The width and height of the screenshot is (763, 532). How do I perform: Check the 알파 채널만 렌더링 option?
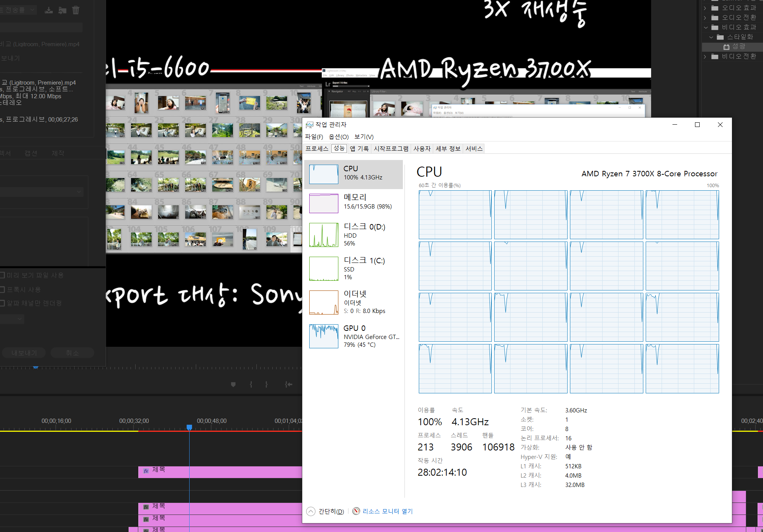click(2, 303)
